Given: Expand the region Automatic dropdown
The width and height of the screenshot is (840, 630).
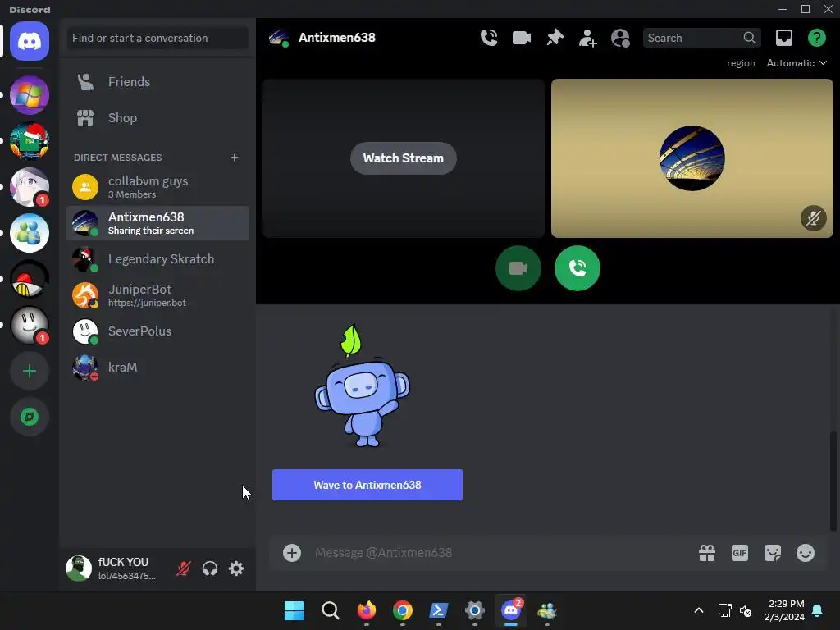Looking at the screenshot, I should [x=797, y=63].
